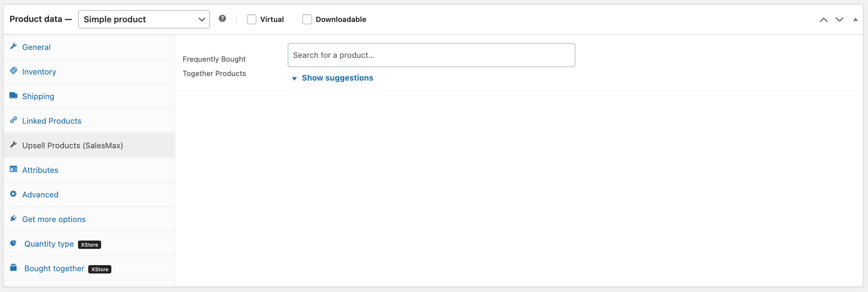
Task: Move Product data panel down
Action: coord(840,20)
